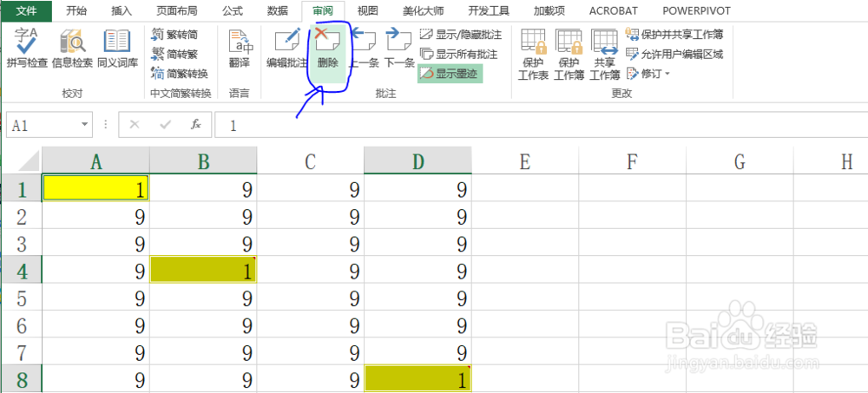This screenshot has height=393, width=868.
Task: Toggle Show All Comments (显示所有批注)
Action: [458, 55]
